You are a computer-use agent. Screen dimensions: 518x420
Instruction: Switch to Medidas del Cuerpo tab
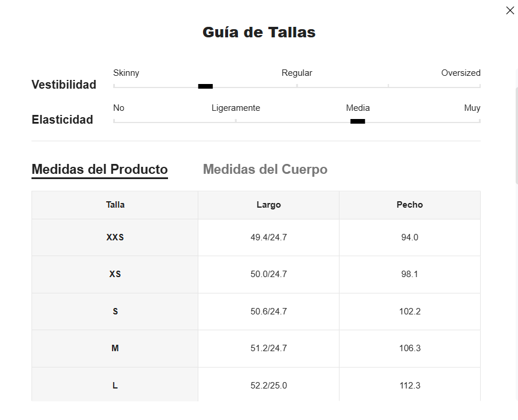[x=265, y=169]
